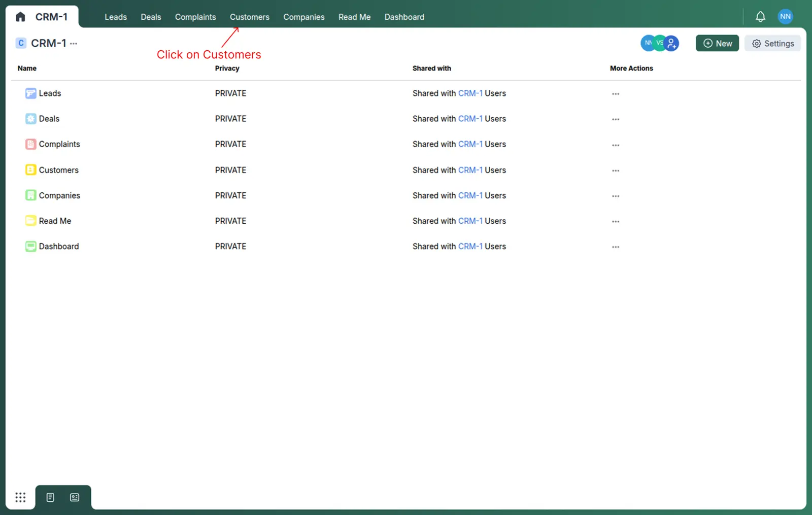This screenshot has width=812, height=515.
Task: Click the NN user avatar top right
Action: point(785,16)
